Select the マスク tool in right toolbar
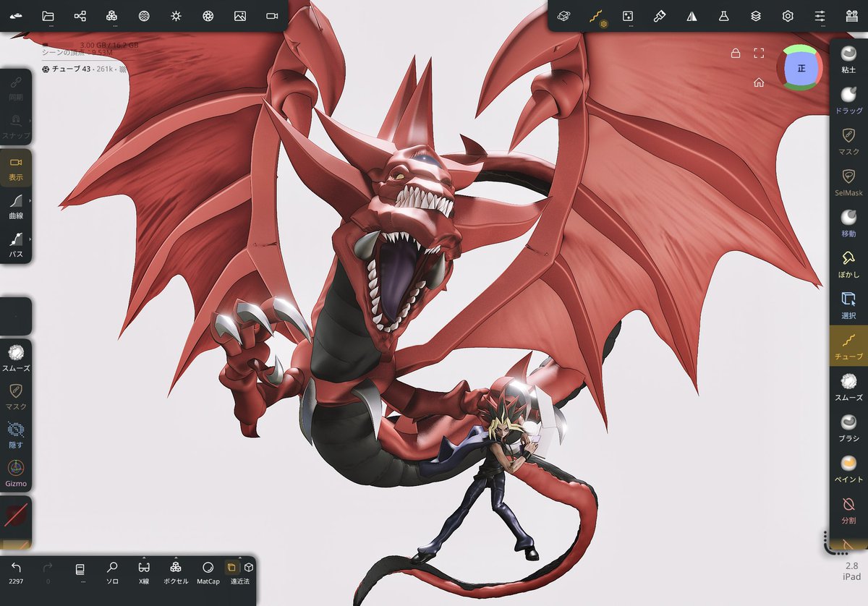 pyautogui.click(x=849, y=140)
